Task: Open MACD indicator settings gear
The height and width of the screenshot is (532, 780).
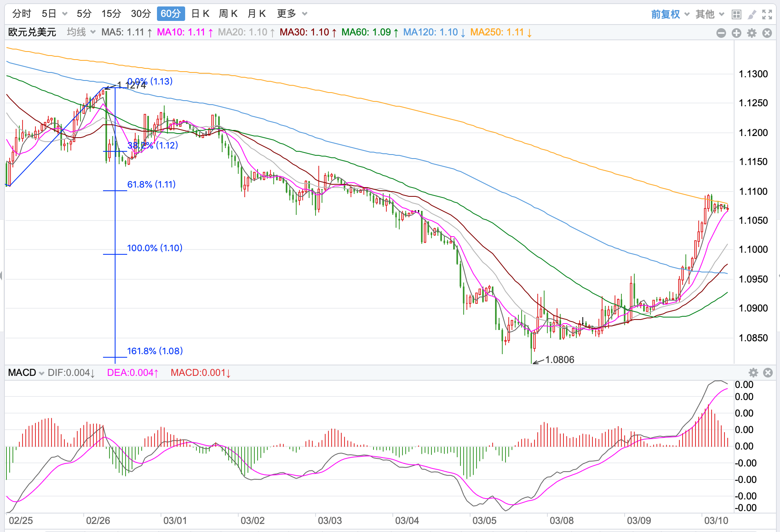Action: tap(753, 373)
